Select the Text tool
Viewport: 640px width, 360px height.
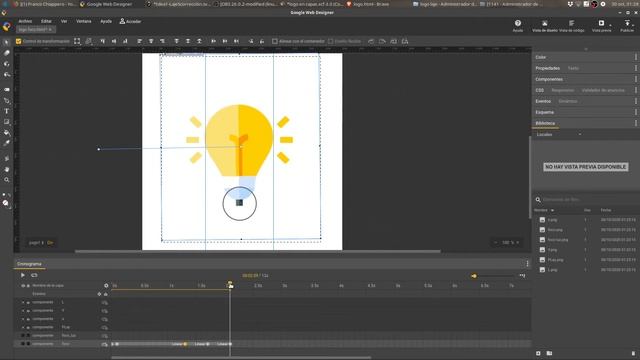pyautogui.click(x=7, y=111)
